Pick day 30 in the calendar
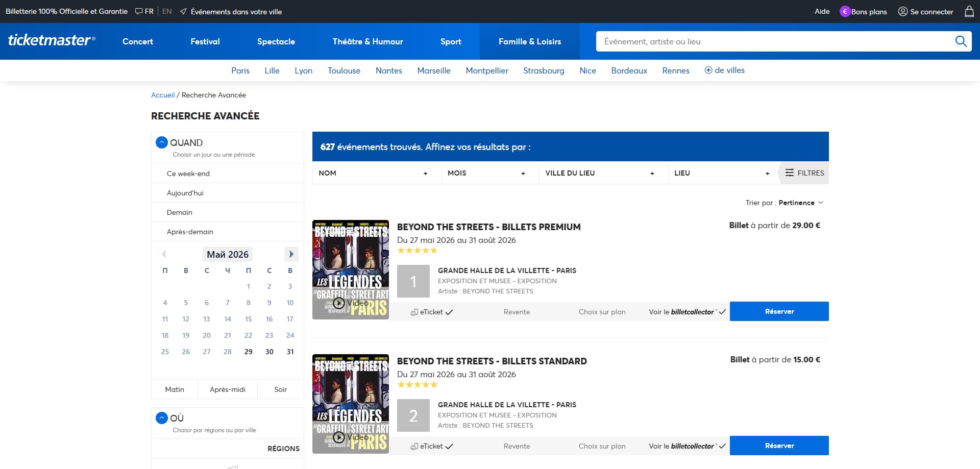 click(x=269, y=352)
